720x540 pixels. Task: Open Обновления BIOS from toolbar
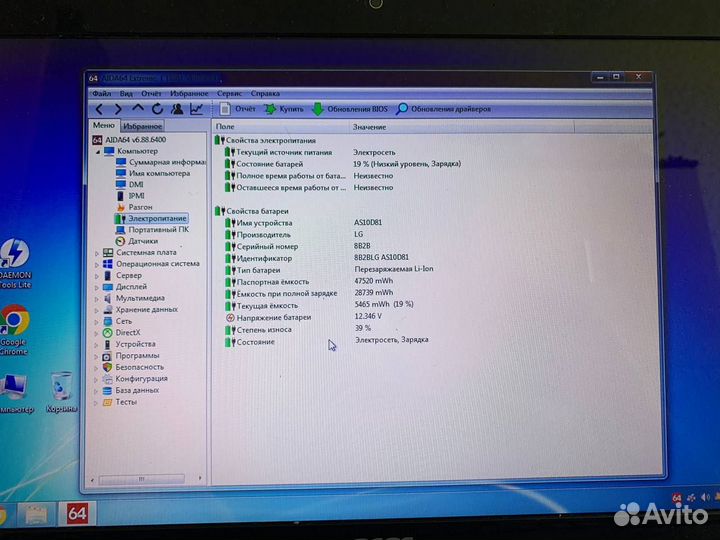click(x=350, y=109)
